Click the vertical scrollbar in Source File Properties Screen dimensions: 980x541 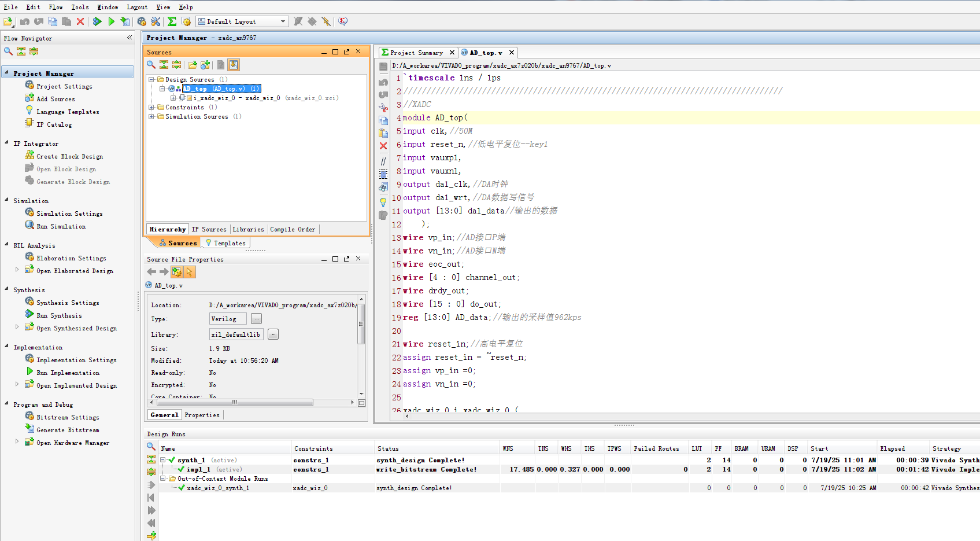361,324
